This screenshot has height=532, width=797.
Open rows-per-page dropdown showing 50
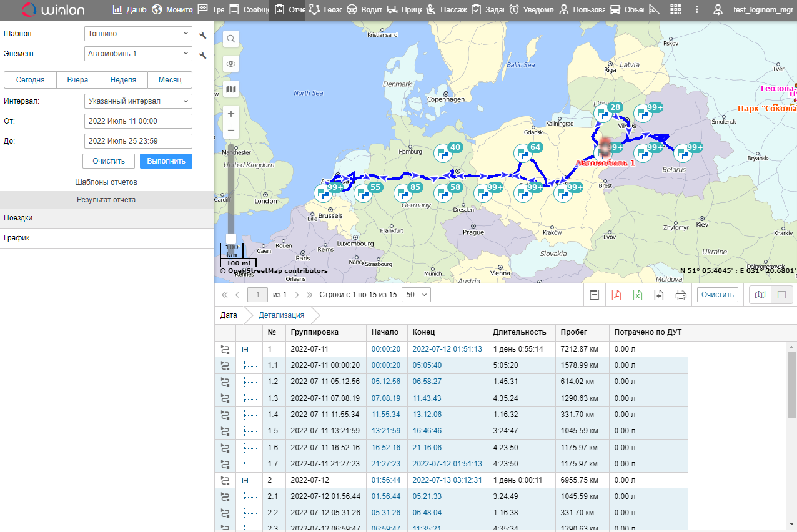point(416,295)
